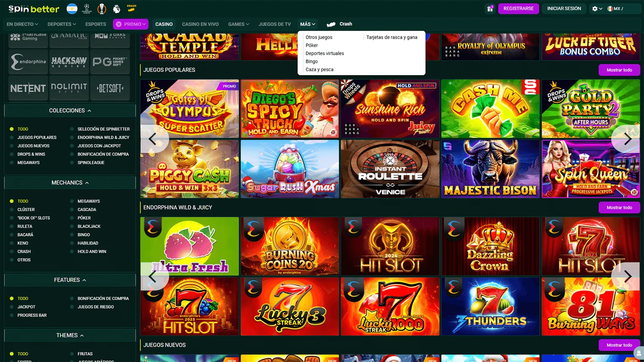Select the Hacksaw Gaming provider logo

coord(69,62)
